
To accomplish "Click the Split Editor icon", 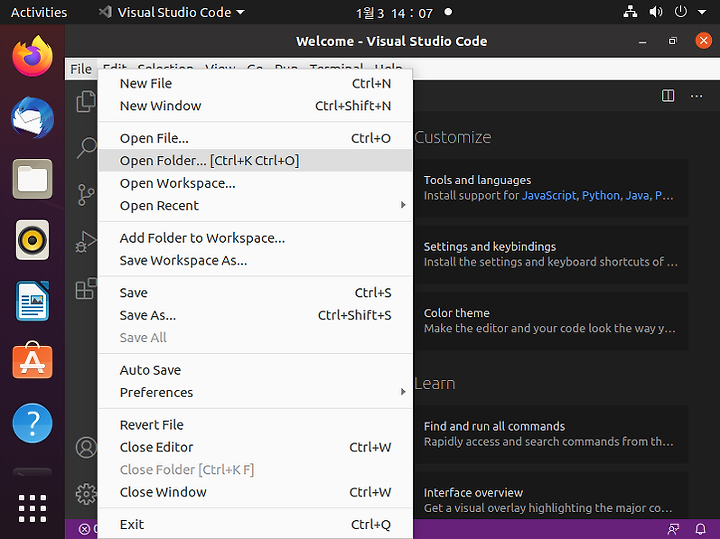I will click(668, 95).
